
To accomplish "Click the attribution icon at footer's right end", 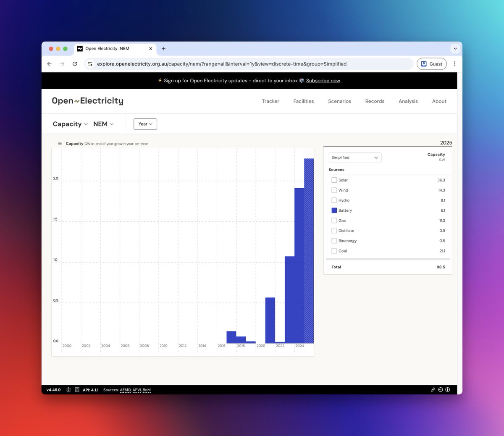I will [x=448, y=390].
